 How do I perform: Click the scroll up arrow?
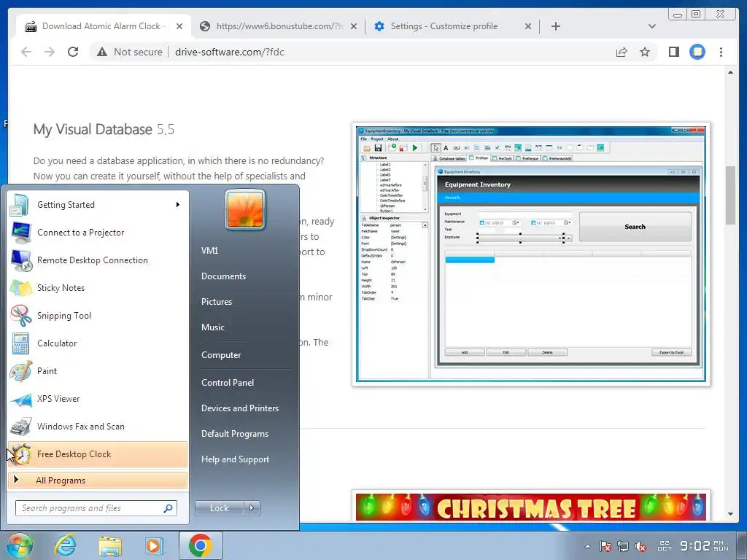(x=730, y=73)
